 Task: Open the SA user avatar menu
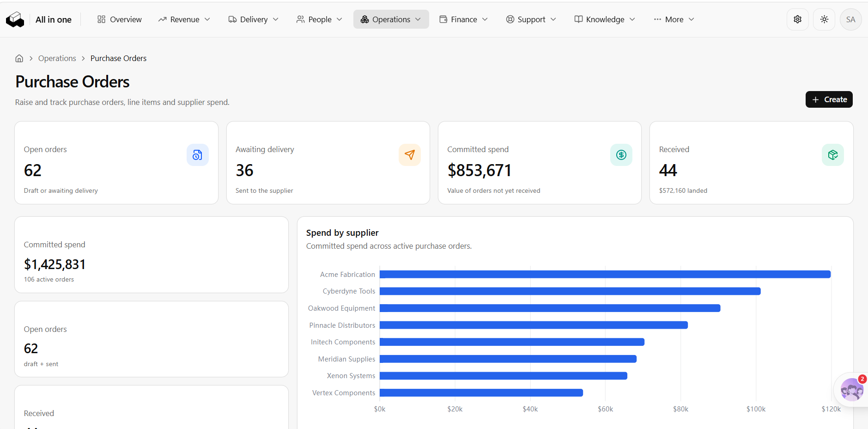click(850, 19)
